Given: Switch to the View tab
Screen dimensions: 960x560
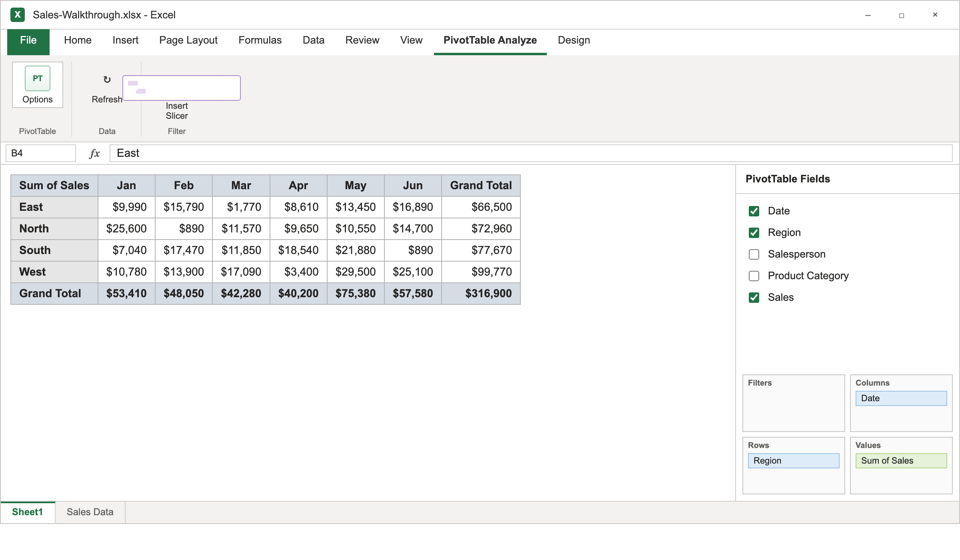Looking at the screenshot, I should pos(411,40).
